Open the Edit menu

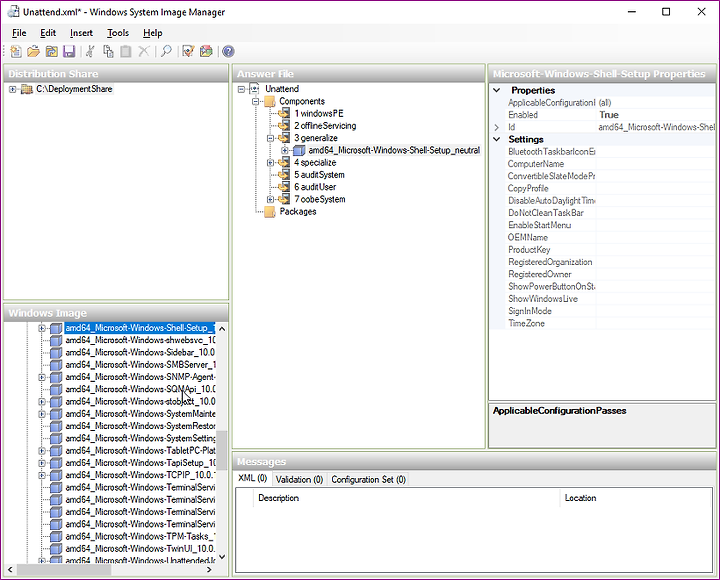point(48,33)
